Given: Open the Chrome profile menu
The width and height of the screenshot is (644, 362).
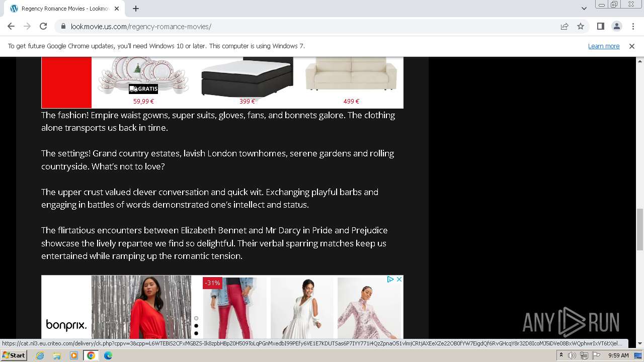Looking at the screenshot, I should click(616, 26).
